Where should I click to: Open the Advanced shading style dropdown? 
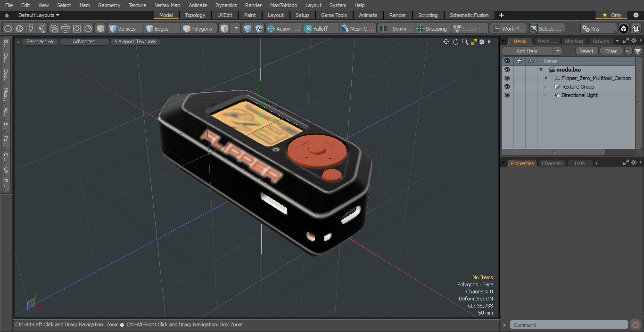(x=84, y=41)
